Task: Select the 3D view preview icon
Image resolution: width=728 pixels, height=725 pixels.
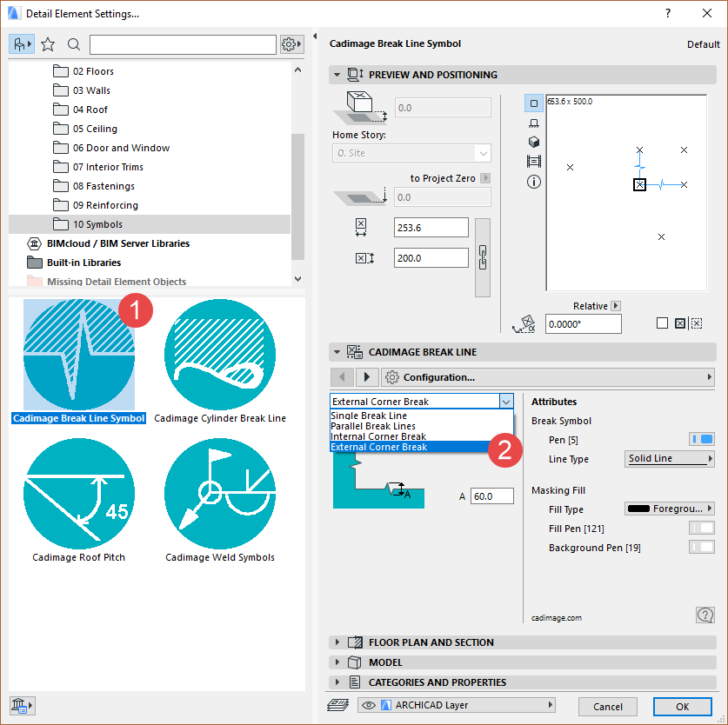Action: (534, 142)
